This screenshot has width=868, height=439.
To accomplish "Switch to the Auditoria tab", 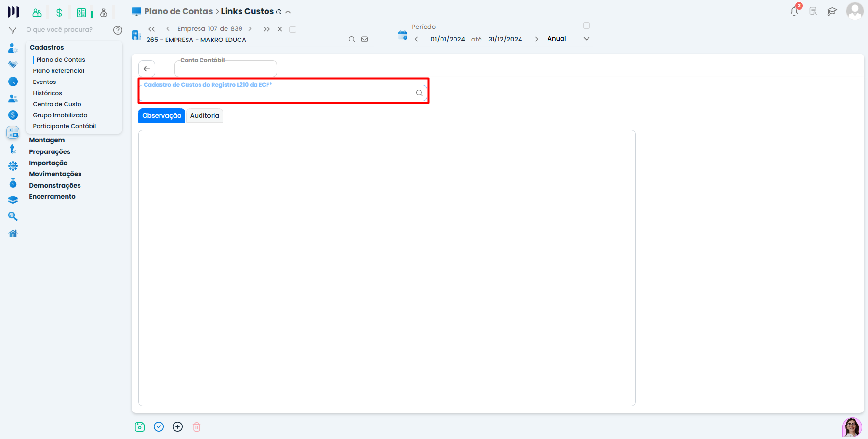I will point(204,115).
